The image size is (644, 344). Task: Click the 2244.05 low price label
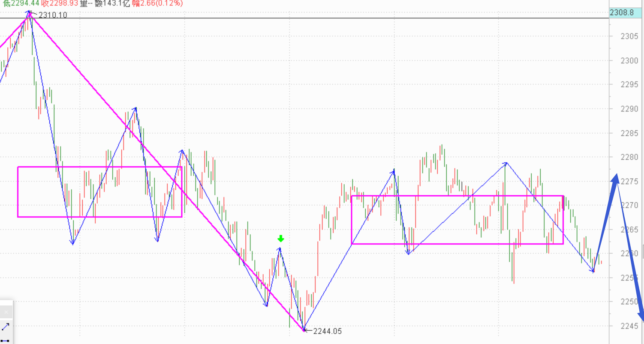[x=328, y=331]
